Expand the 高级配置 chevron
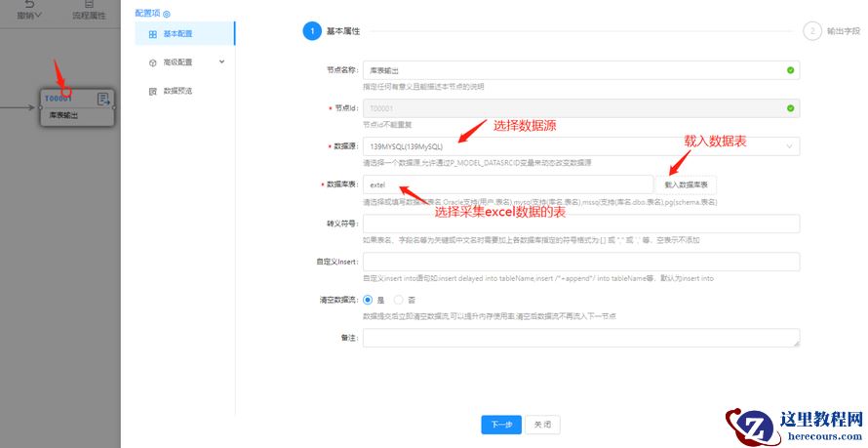 (x=222, y=62)
